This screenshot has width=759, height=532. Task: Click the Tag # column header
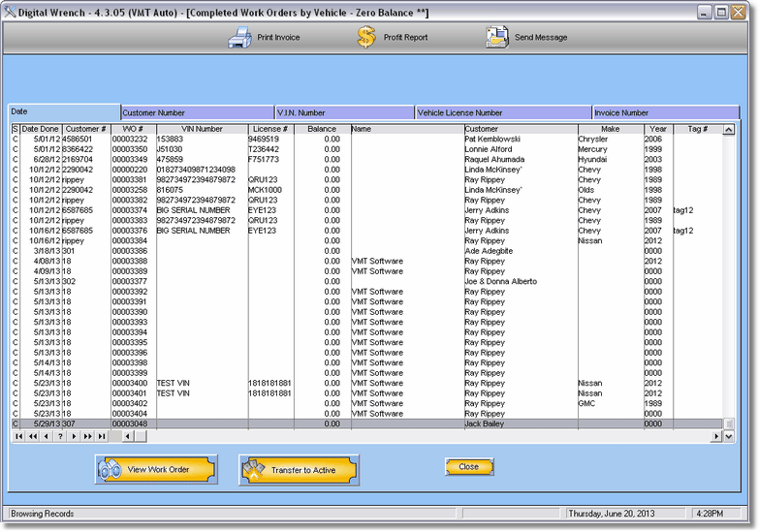click(698, 129)
